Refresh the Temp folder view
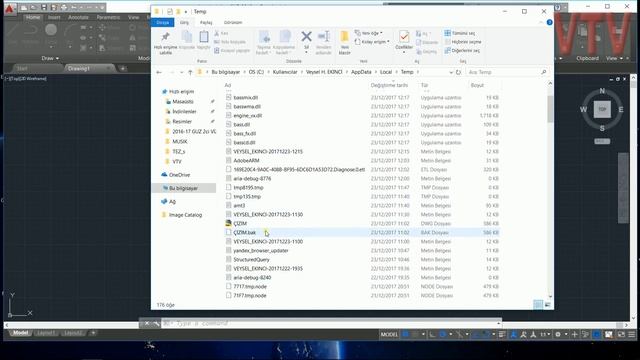640x360 pixels. 458,72
